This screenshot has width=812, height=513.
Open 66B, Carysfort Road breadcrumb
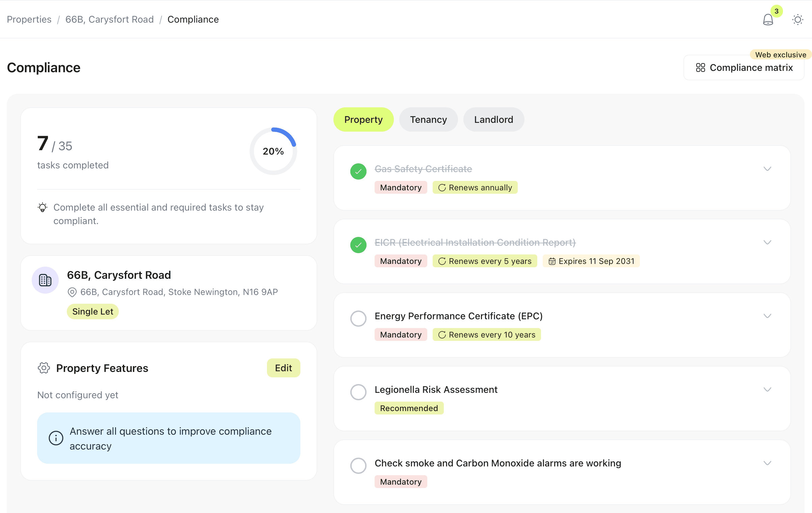click(x=109, y=20)
